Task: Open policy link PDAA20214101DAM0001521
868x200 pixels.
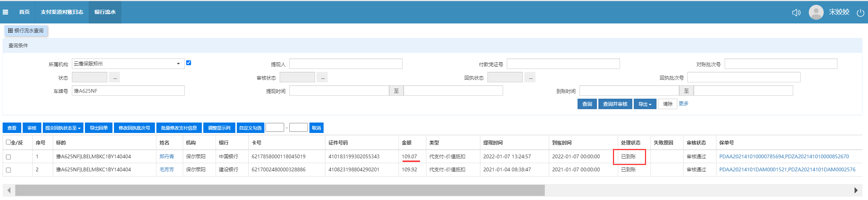Action: pos(753,169)
